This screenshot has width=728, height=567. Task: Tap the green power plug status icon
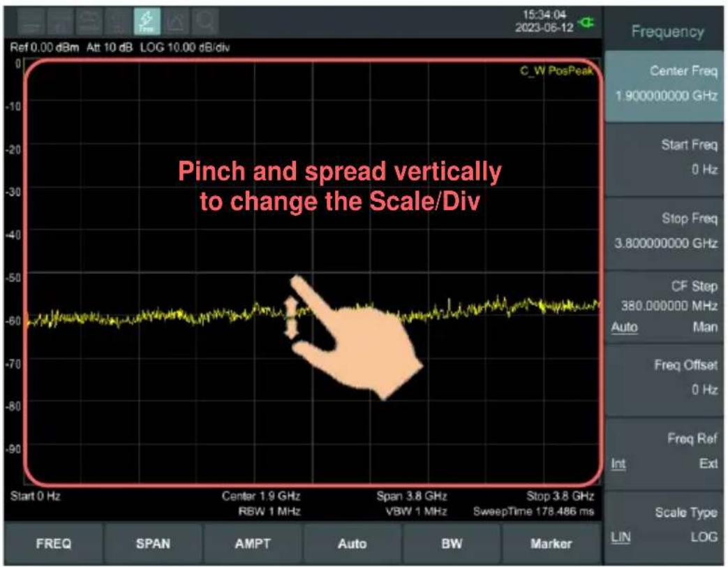(x=586, y=22)
